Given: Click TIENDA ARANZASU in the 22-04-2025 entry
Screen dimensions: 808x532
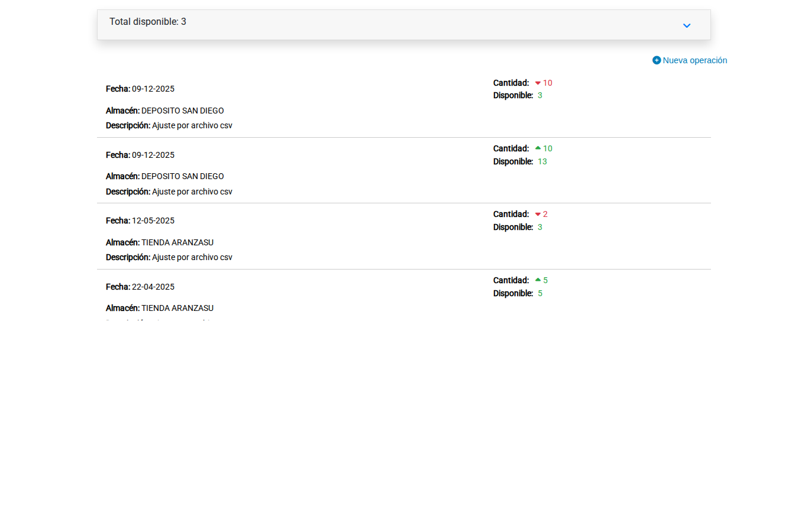Looking at the screenshot, I should pyautogui.click(x=177, y=308).
